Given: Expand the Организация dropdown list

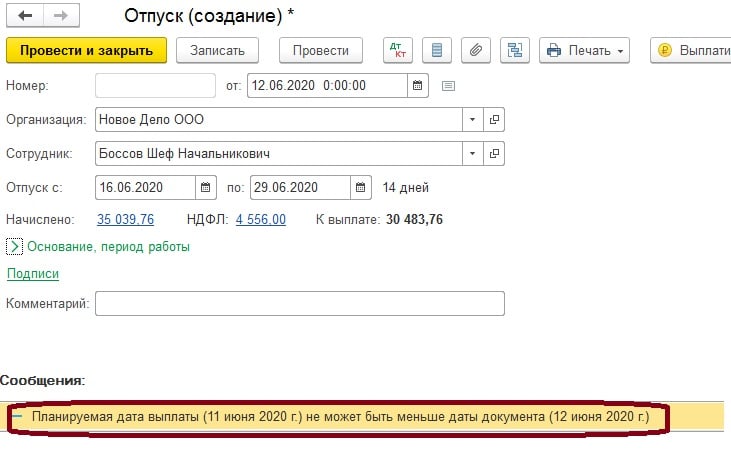Looking at the screenshot, I should tap(471, 120).
